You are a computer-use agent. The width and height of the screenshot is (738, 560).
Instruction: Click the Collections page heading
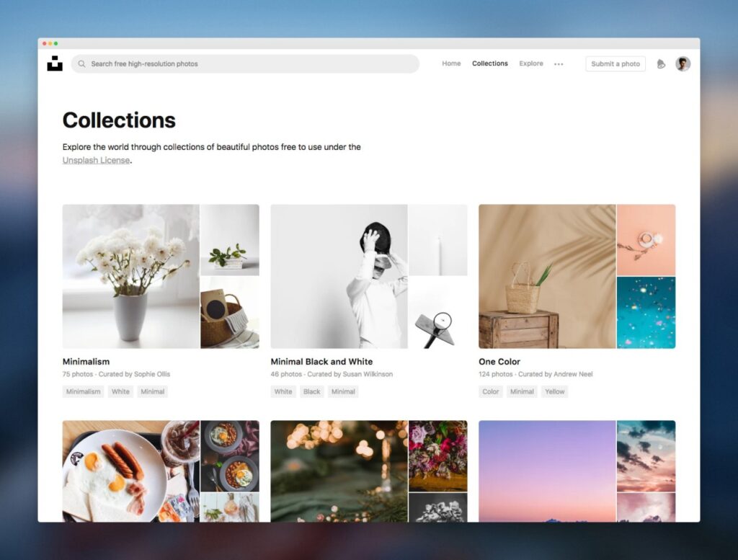coord(119,120)
